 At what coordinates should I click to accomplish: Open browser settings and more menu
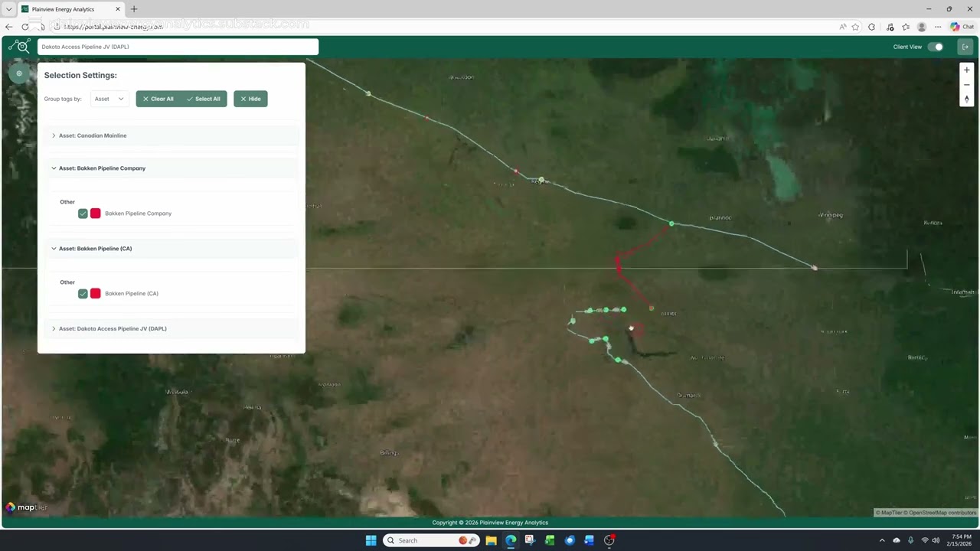point(938,27)
